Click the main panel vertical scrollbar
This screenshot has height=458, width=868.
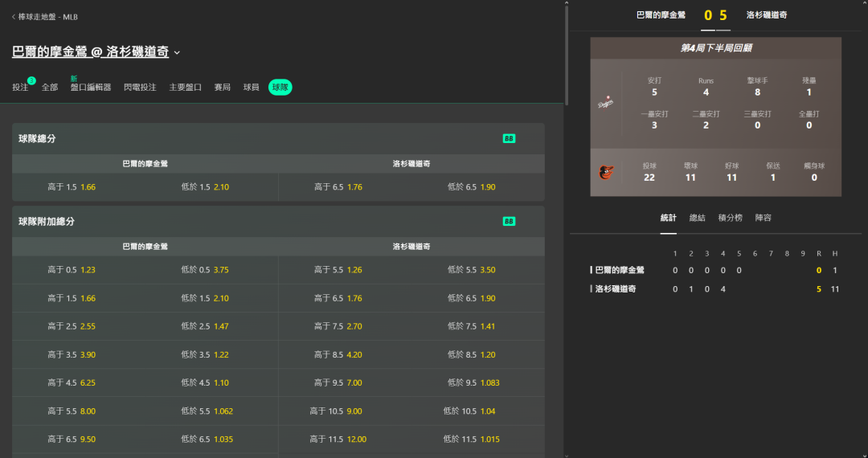(x=567, y=55)
